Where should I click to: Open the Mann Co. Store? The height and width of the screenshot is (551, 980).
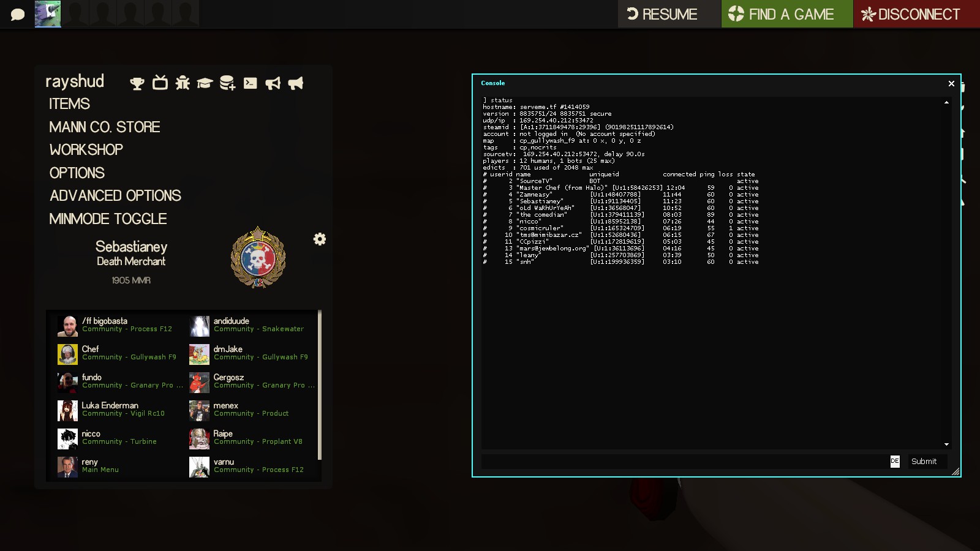(x=105, y=127)
